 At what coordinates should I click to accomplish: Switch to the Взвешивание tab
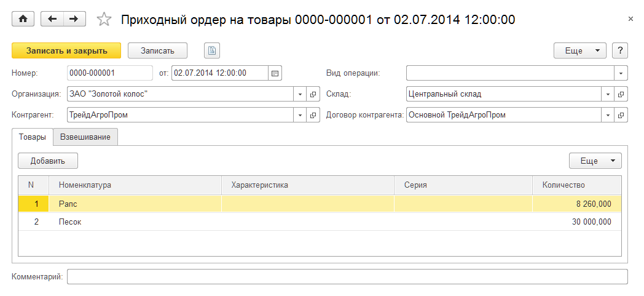(x=85, y=137)
